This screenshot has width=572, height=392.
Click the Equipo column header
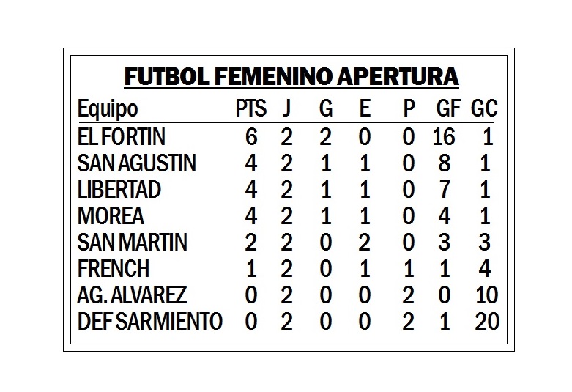pos(108,110)
